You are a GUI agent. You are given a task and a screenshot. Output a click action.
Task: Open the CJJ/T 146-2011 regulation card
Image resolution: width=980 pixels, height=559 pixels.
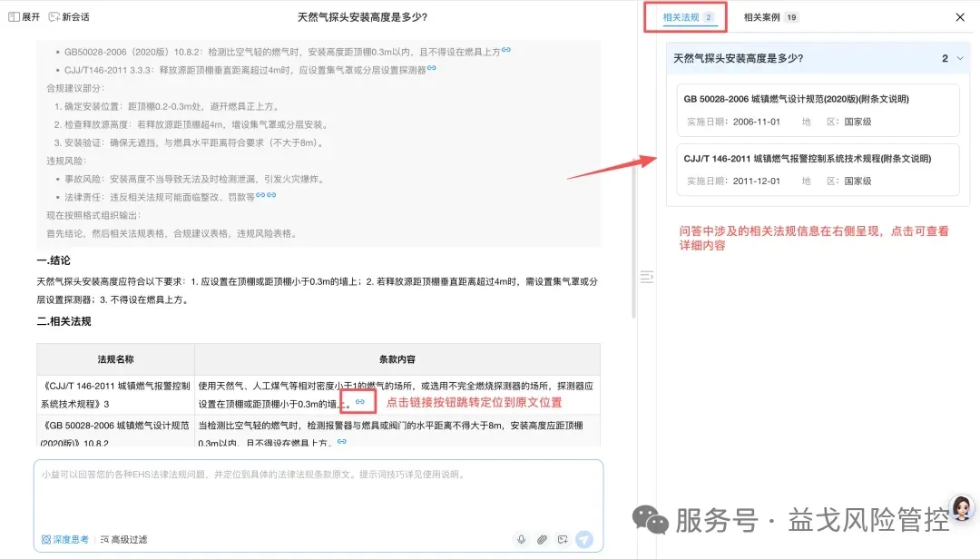click(818, 170)
